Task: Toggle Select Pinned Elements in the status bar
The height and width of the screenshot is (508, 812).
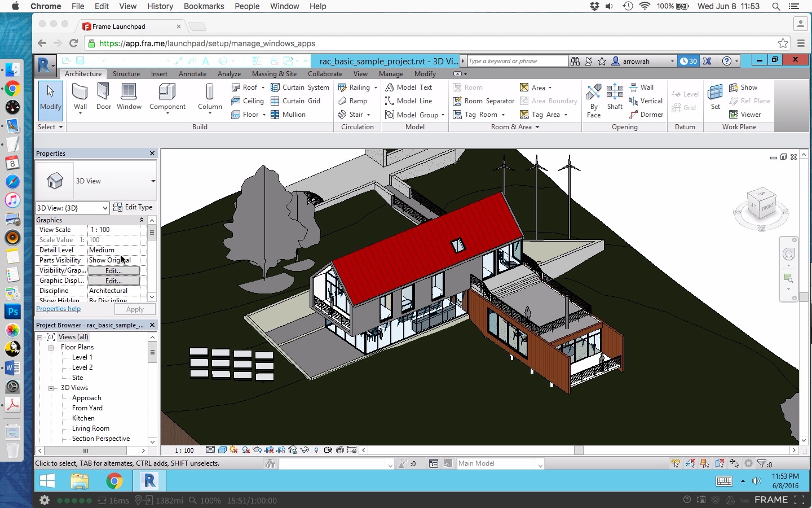Action: (x=705, y=463)
